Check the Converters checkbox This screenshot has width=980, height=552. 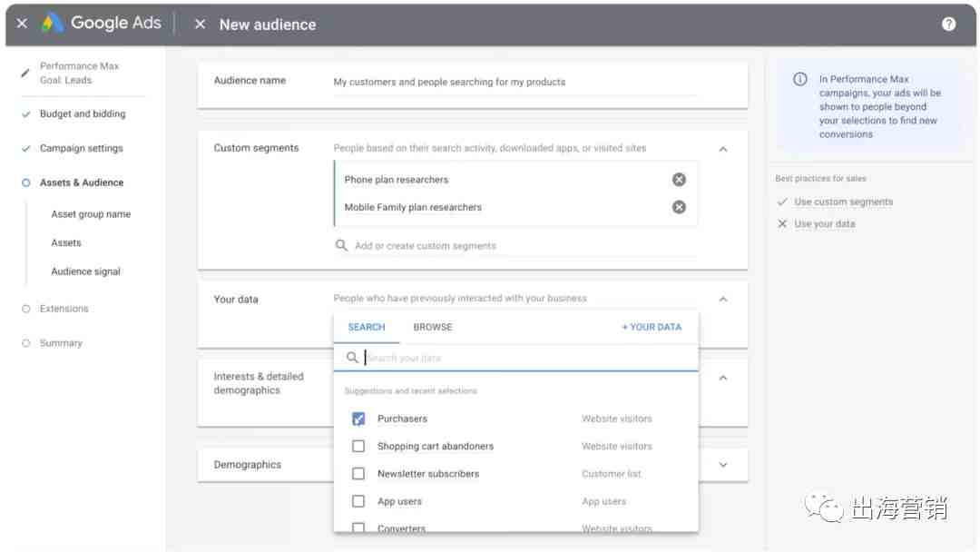358,527
